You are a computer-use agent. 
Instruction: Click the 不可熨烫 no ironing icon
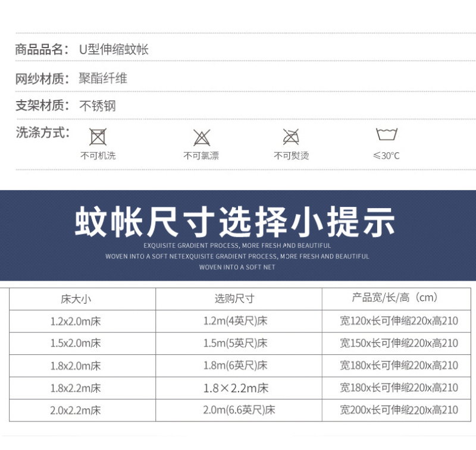(x=291, y=137)
